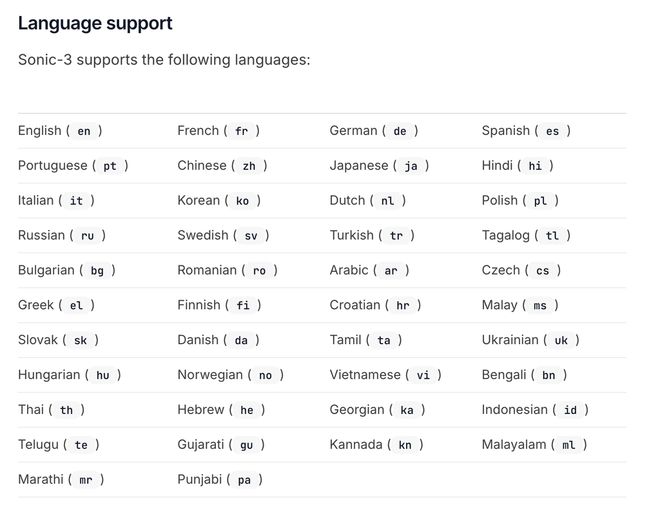Select the 'zh' Chinese code badge

pyautogui.click(x=249, y=166)
